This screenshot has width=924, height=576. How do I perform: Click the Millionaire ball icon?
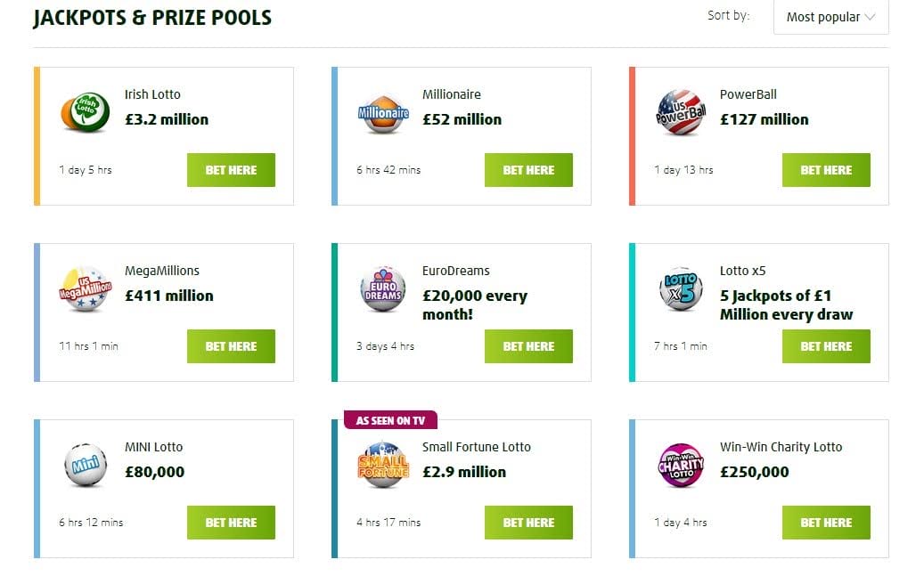[382, 113]
